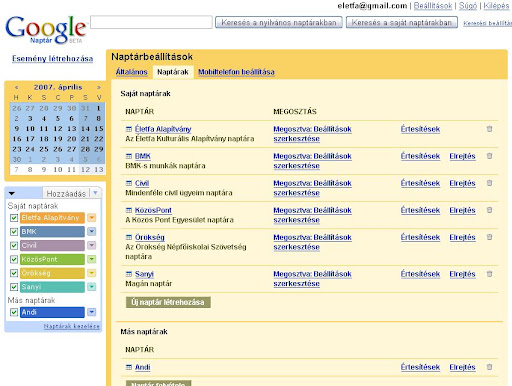
Task: Click 2007. április month header
Action: [58, 87]
